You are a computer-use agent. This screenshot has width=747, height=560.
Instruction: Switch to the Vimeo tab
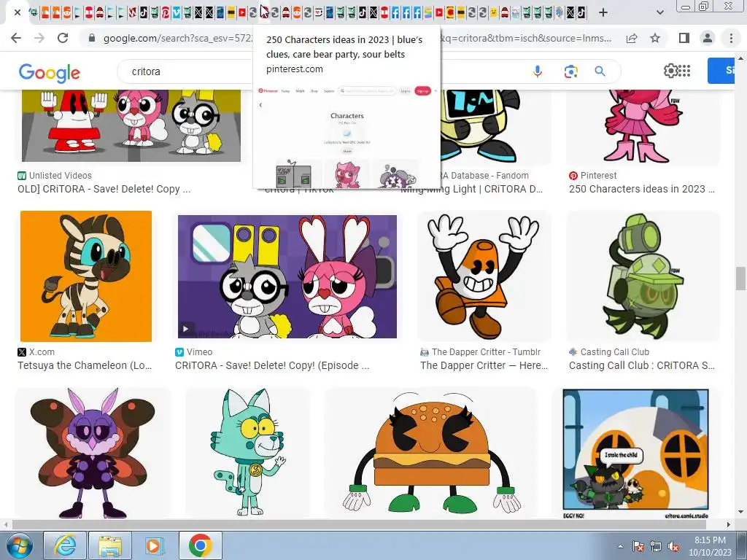(x=177, y=12)
